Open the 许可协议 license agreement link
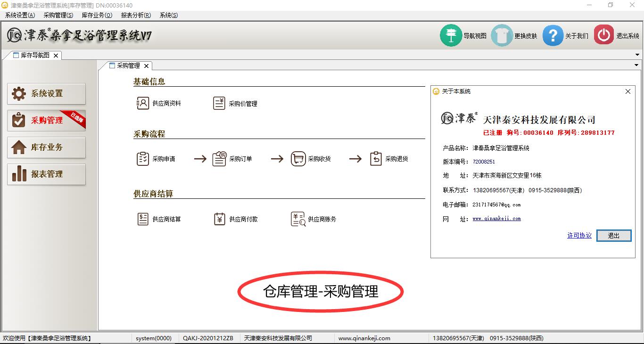This screenshot has width=644, height=344. coord(579,236)
